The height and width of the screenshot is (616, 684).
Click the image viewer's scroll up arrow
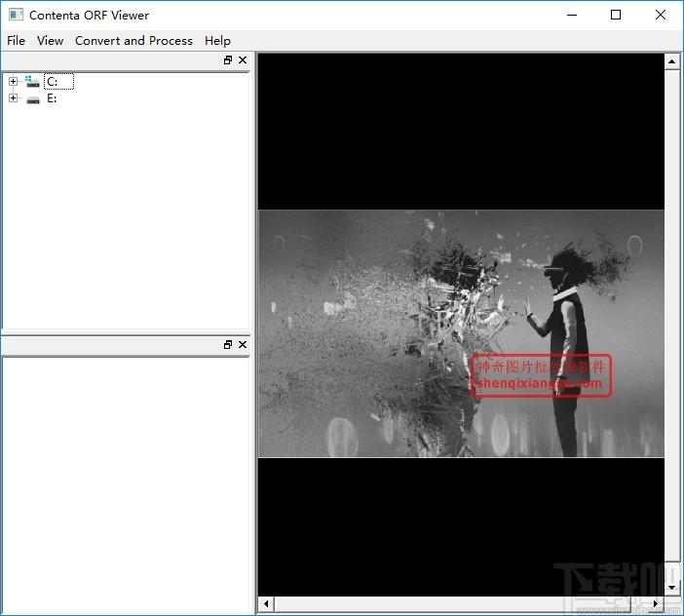(x=671, y=61)
